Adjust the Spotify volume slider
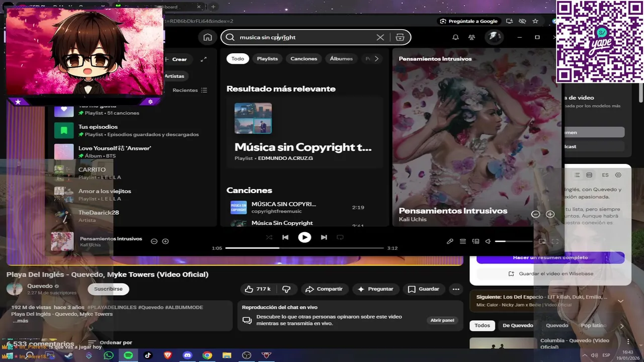This screenshot has height=362, width=644. click(x=514, y=241)
